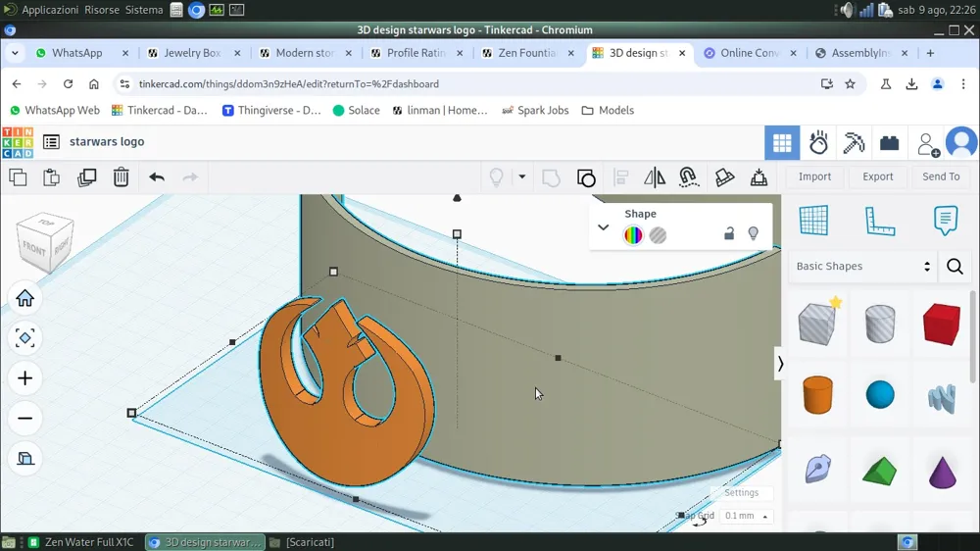The image size is (980, 551).
Task: Redo the last undone action
Action: coord(190,177)
